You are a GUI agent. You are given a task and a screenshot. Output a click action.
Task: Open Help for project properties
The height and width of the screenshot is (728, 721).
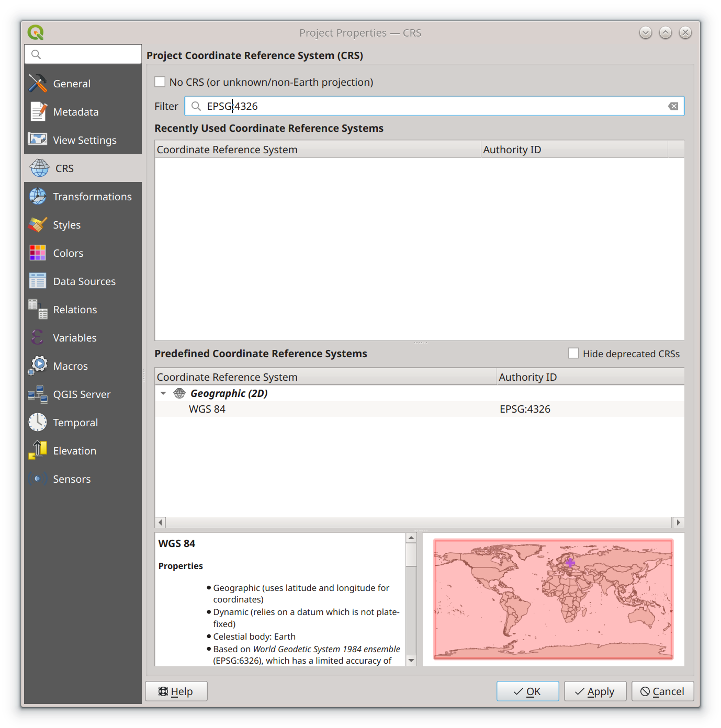[x=176, y=691]
